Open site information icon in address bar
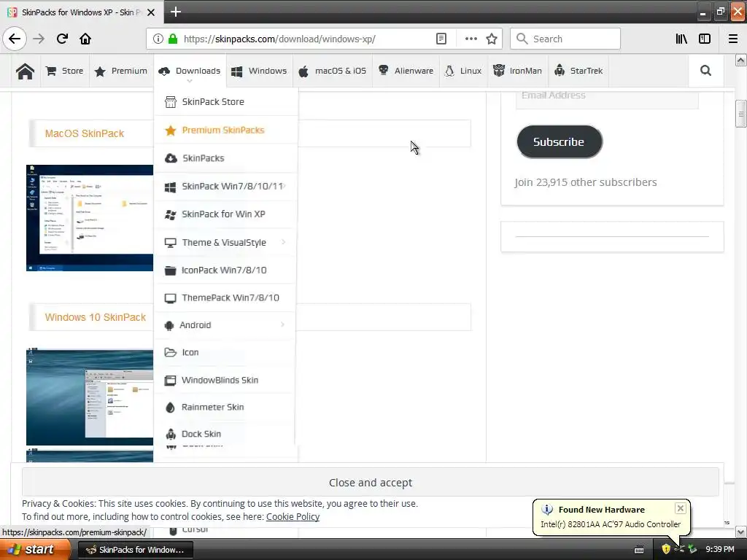The height and width of the screenshot is (560, 747). pos(158,39)
